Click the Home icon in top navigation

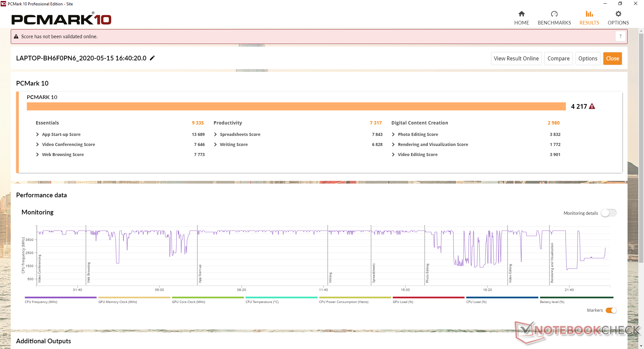coord(522,14)
